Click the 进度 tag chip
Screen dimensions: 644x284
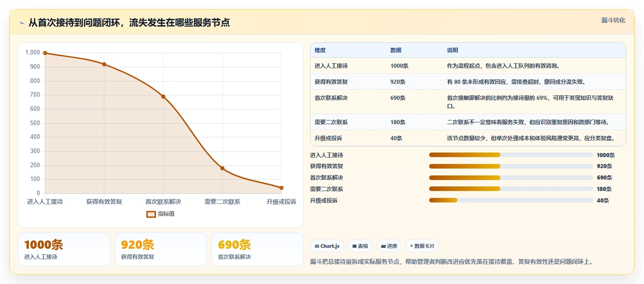pyautogui.click(x=389, y=246)
